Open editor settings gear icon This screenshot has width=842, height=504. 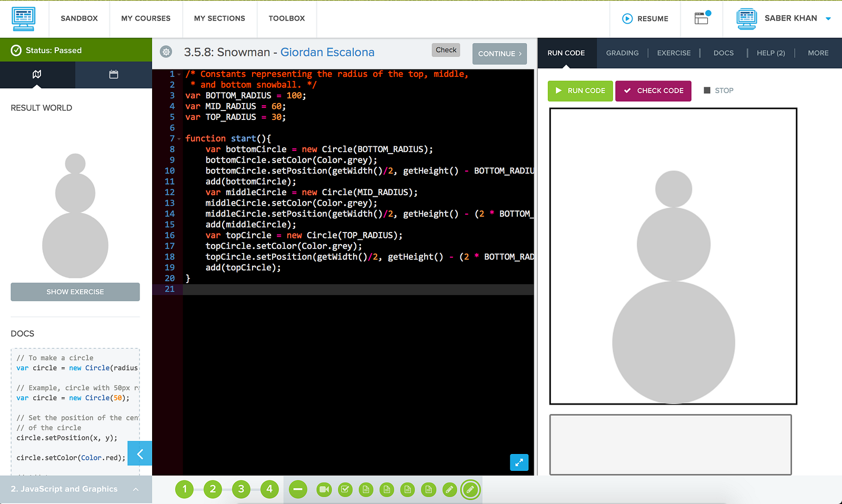[x=166, y=52]
